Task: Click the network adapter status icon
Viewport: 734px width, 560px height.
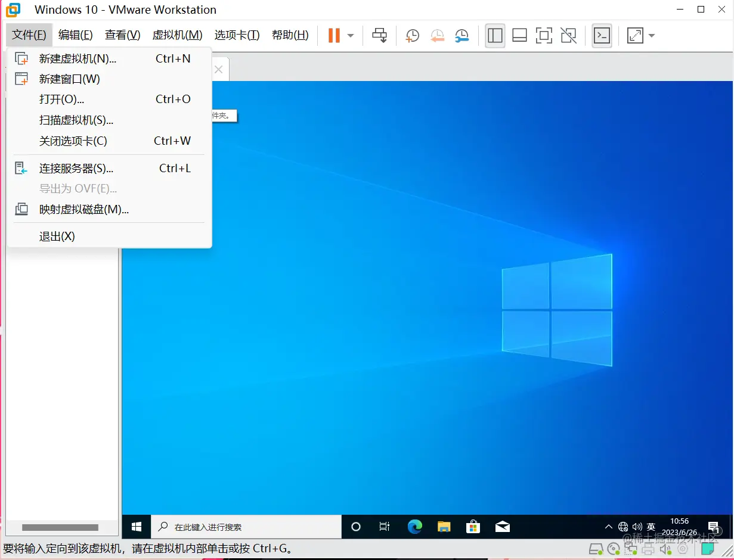Action: pyautogui.click(x=631, y=549)
